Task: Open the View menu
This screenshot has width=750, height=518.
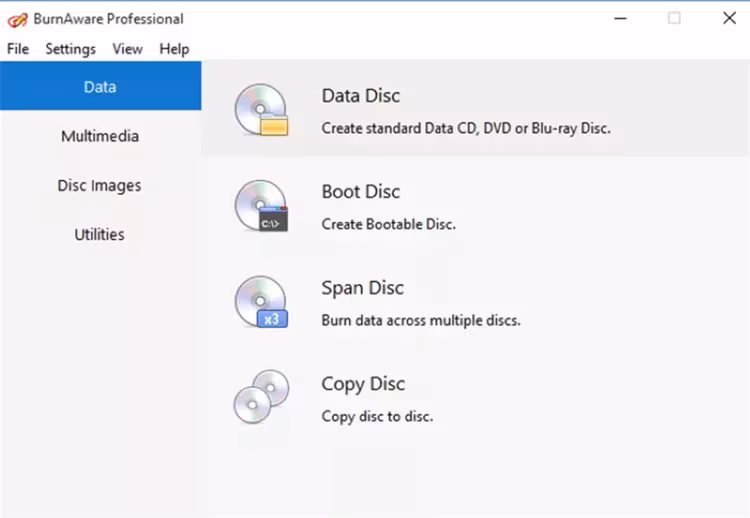Action: [127, 49]
